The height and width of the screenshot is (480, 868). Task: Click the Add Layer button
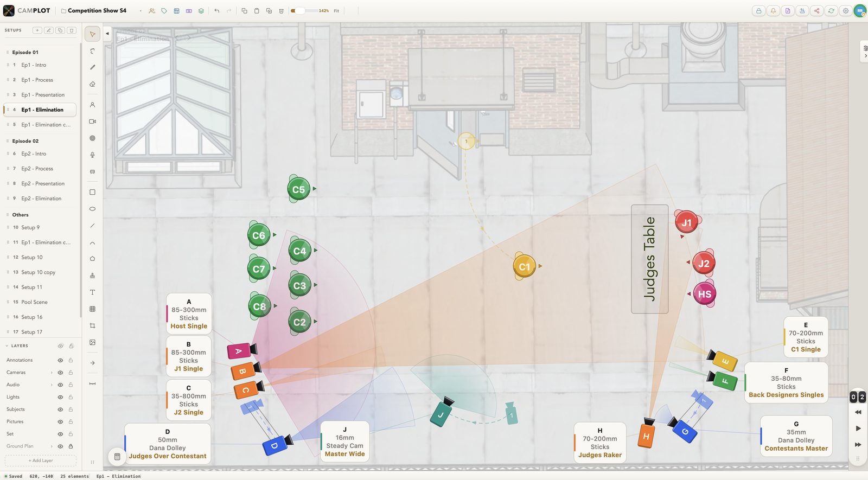pyautogui.click(x=41, y=460)
